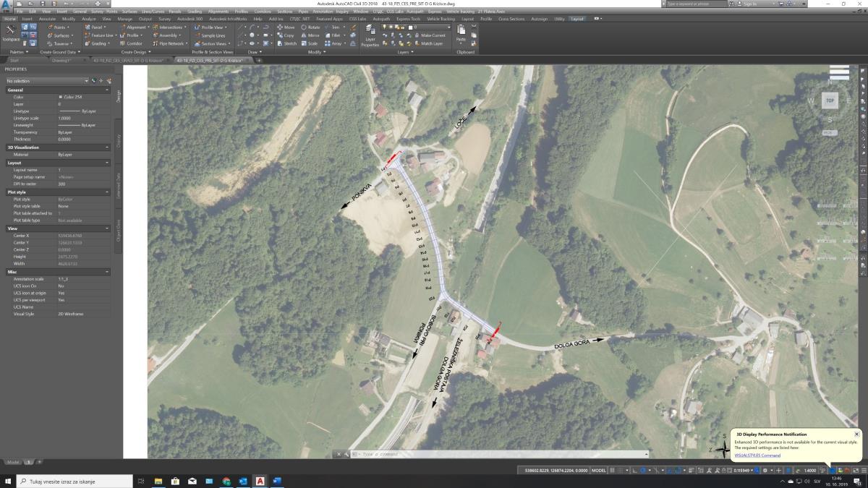Collapse the General section in Properties
Viewport: 868px width, 488px height.
(107, 90)
